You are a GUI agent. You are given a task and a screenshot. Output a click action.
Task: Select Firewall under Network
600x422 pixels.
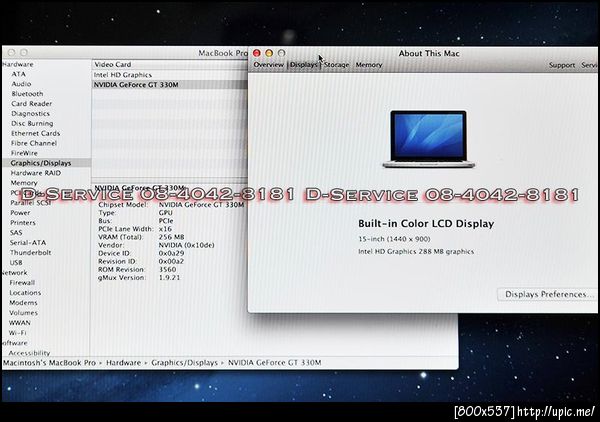22,283
